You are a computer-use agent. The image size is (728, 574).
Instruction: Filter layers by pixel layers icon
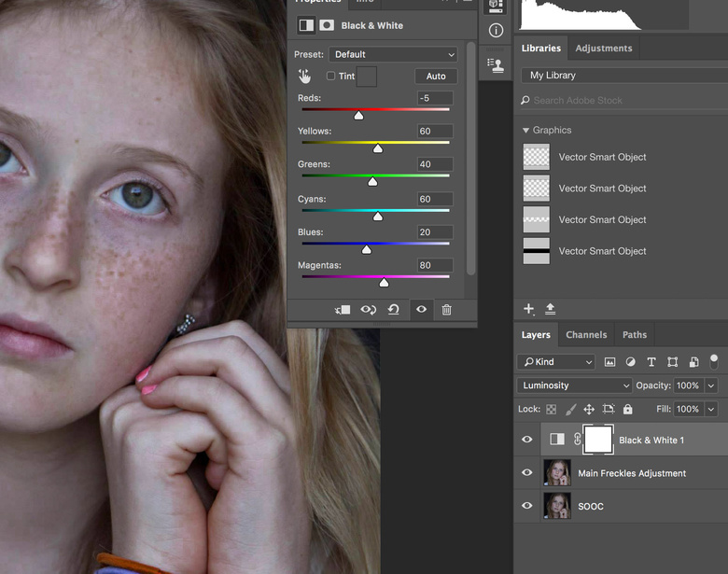pyautogui.click(x=609, y=362)
